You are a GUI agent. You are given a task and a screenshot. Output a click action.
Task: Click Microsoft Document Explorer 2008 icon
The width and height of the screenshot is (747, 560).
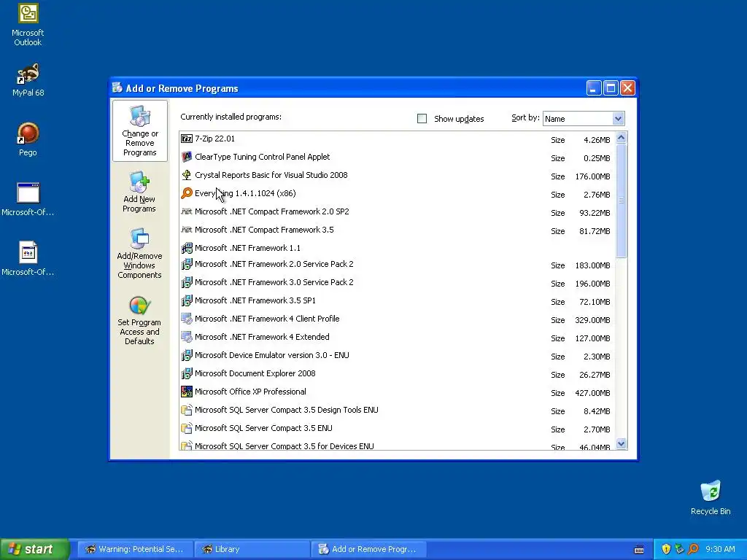tap(187, 373)
